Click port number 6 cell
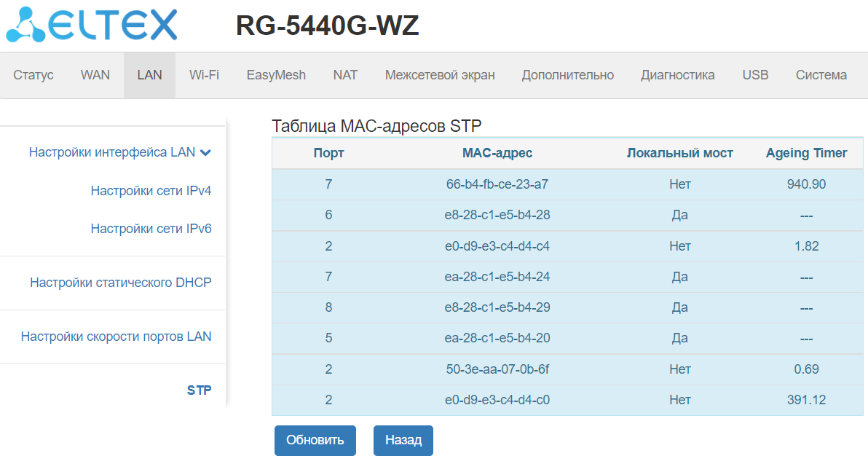Image resolution: width=868 pixels, height=464 pixels. click(329, 215)
